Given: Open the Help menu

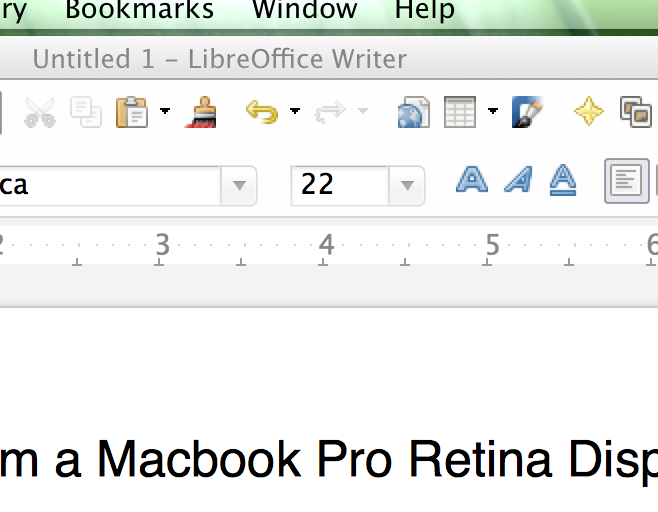Looking at the screenshot, I should point(425,9).
